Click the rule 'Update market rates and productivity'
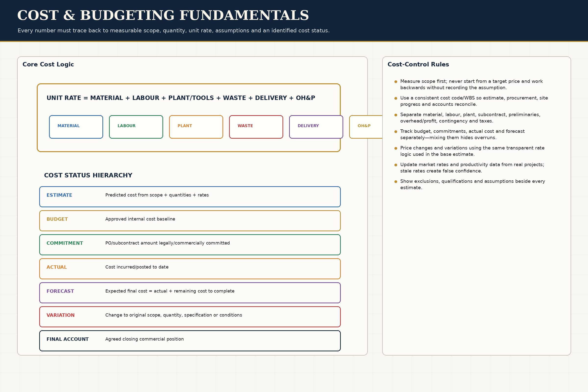The width and height of the screenshot is (588, 392). [472, 168]
